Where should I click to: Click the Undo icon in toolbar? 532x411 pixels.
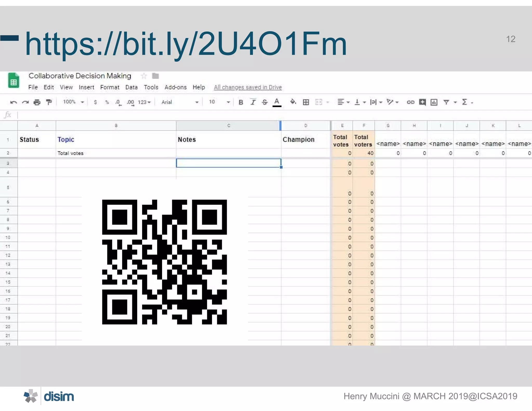(14, 102)
